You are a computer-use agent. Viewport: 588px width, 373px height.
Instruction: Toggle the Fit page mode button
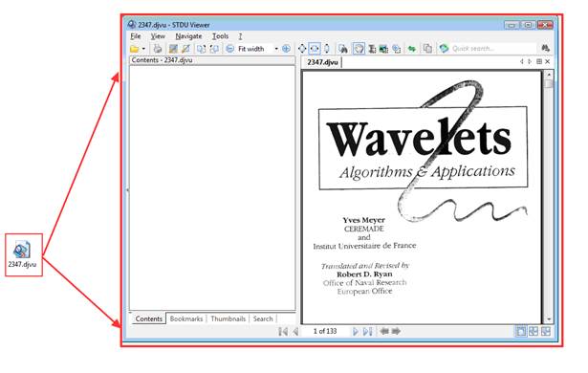pos(302,49)
